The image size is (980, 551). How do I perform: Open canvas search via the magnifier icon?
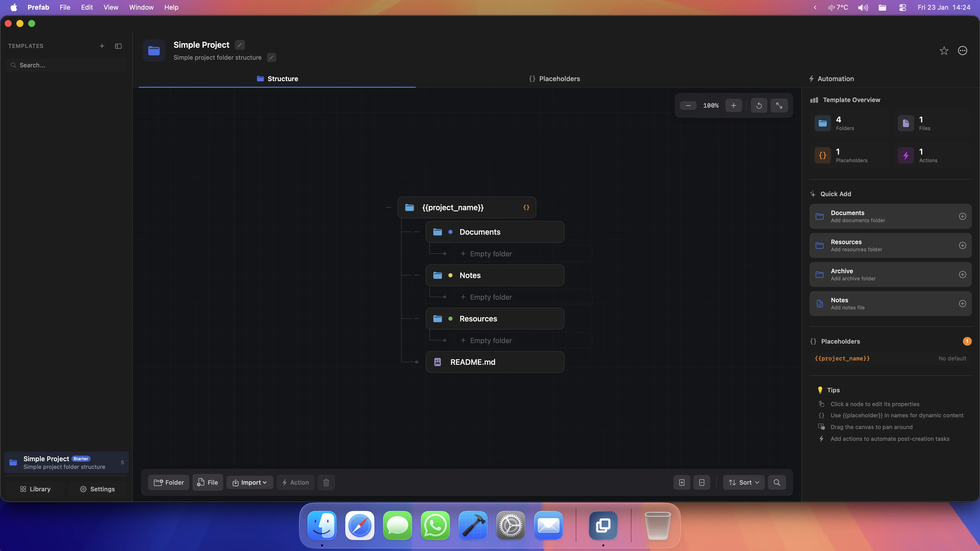pyautogui.click(x=777, y=482)
